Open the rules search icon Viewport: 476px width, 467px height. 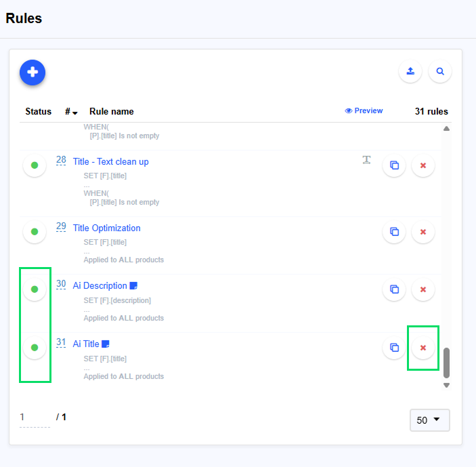click(440, 71)
